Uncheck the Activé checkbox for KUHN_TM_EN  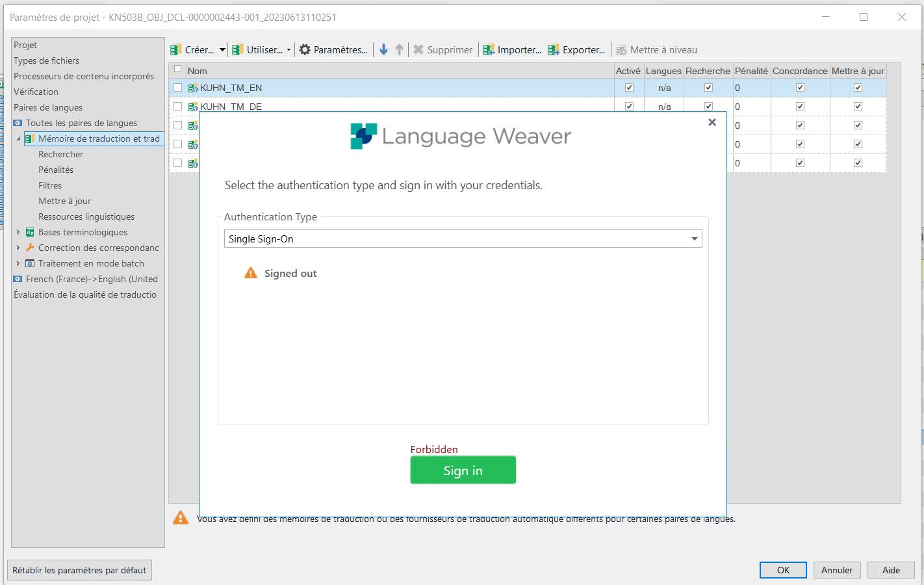[x=628, y=87]
